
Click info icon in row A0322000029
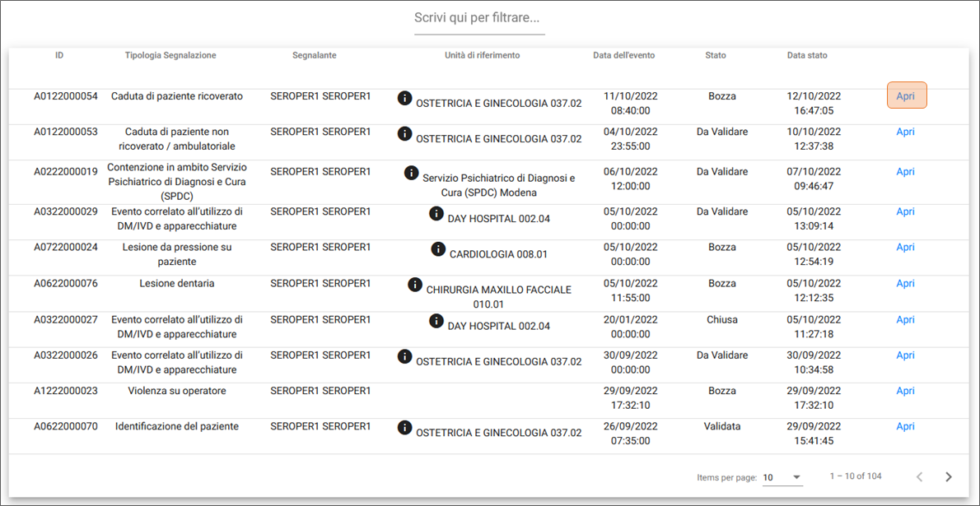[x=436, y=213]
